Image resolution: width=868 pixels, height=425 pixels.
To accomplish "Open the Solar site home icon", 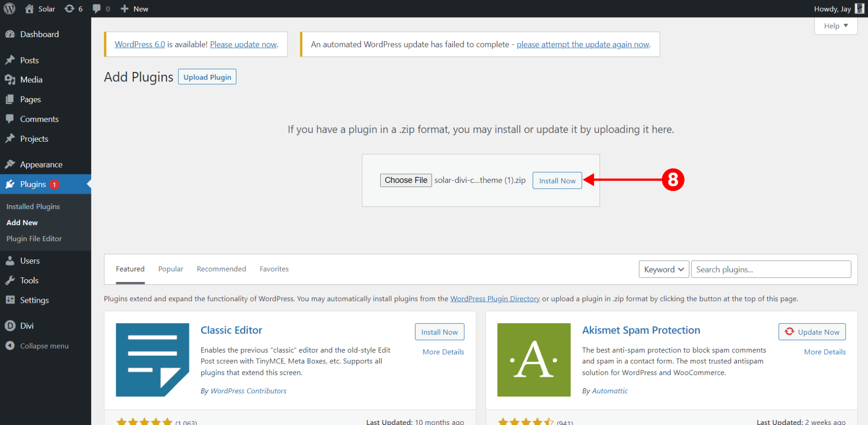I will tap(29, 9).
